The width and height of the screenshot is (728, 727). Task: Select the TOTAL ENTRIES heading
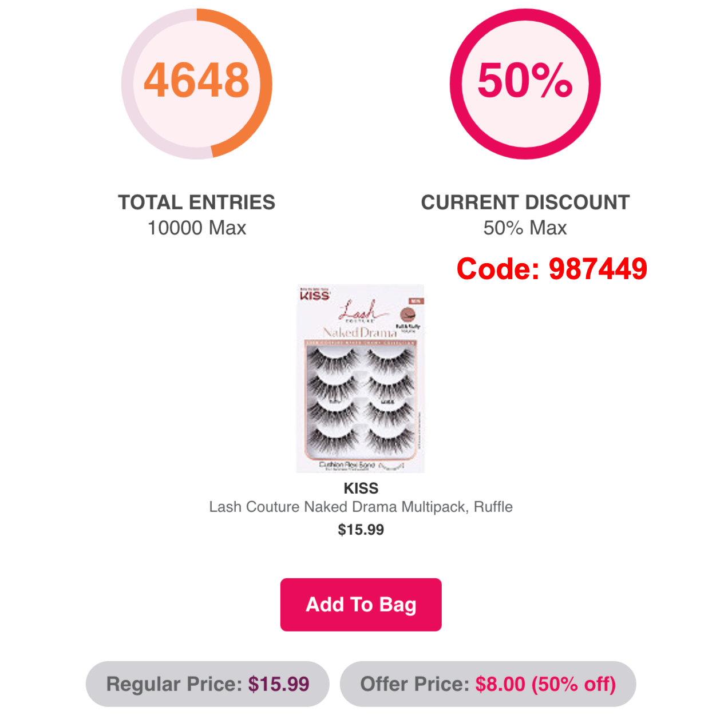click(196, 202)
